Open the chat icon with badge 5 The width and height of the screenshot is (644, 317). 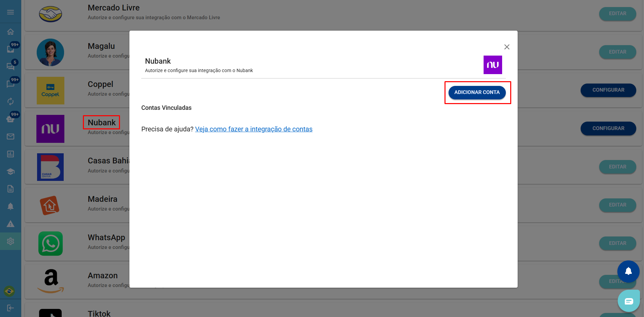tap(10, 67)
